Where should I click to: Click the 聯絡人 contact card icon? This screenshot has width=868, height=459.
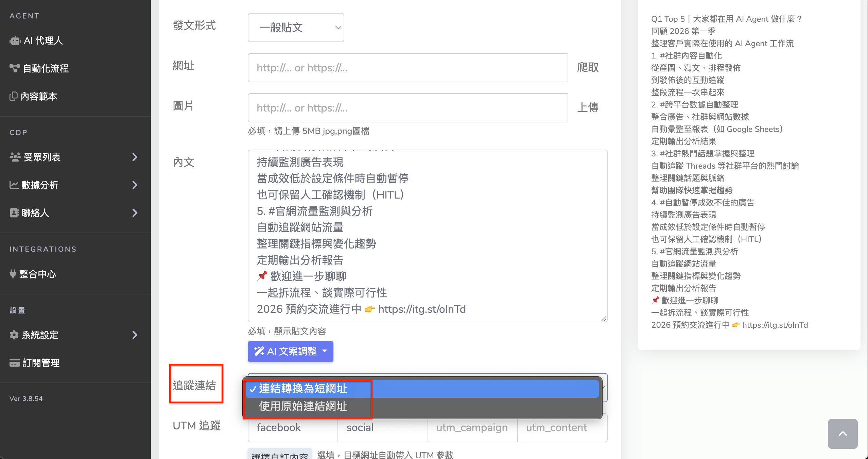tap(14, 213)
